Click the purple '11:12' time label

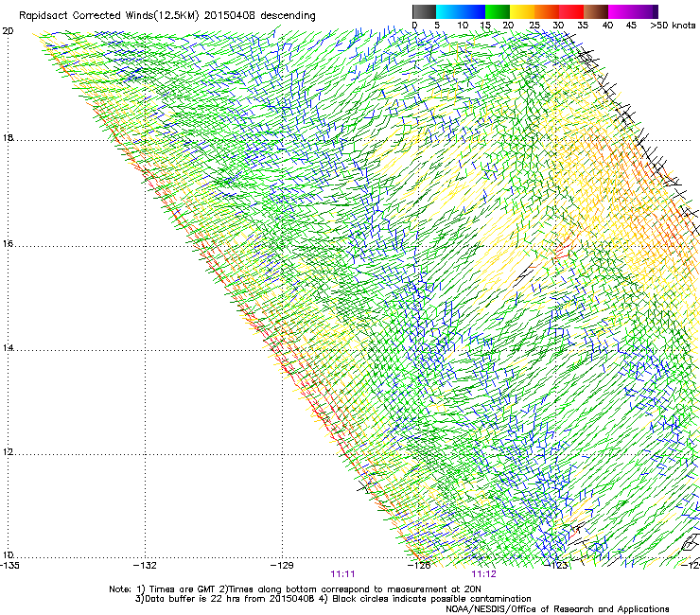(x=484, y=574)
